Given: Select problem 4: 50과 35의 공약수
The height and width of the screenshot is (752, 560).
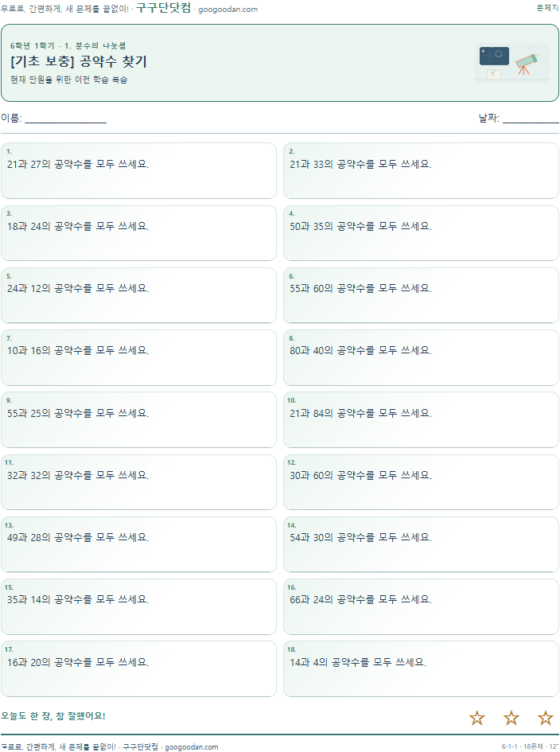Looking at the screenshot, I should coord(421,233).
